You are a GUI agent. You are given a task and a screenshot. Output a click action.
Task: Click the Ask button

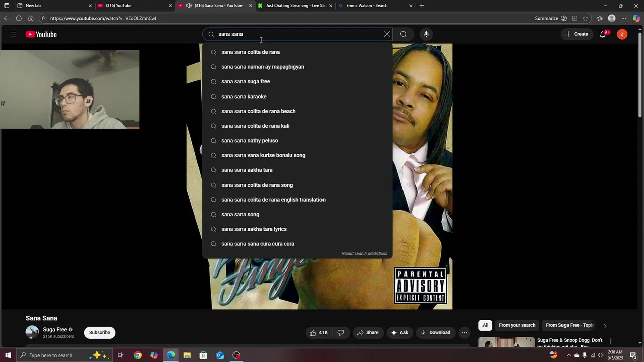pyautogui.click(x=399, y=333)
